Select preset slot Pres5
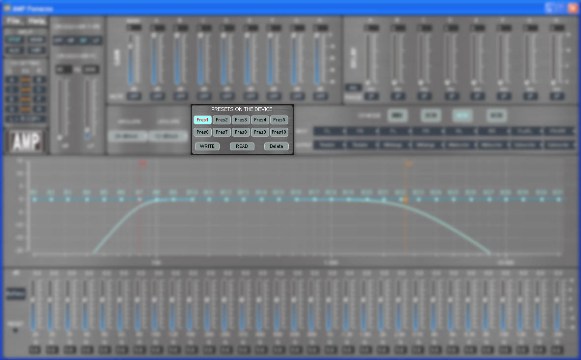Screen dimensions: 581x360 279,120
